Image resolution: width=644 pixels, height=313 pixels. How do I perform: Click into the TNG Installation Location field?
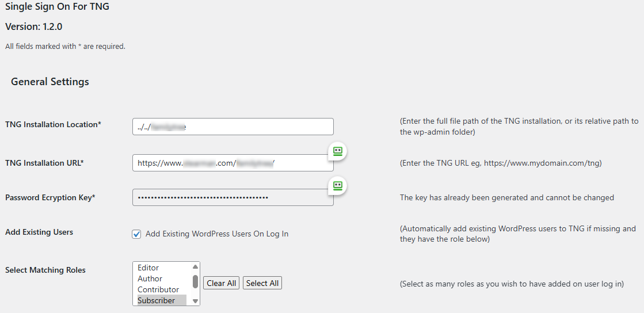coord(233,127)
